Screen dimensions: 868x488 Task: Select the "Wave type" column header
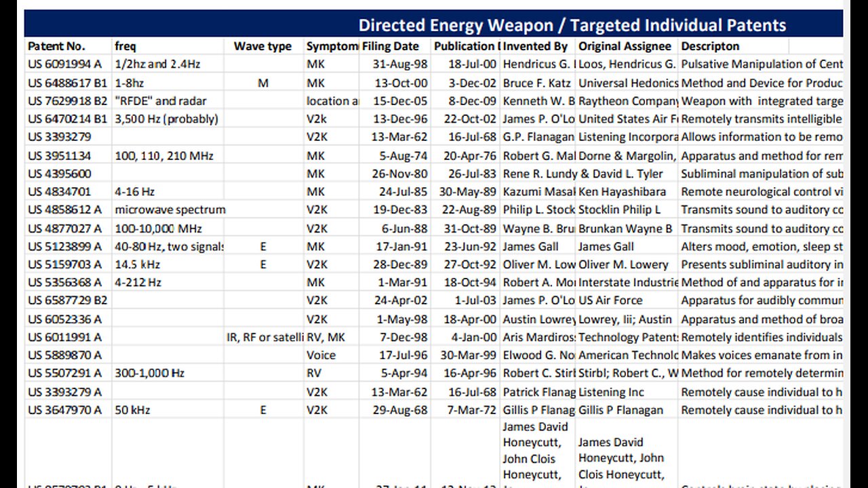click(x=262, y=46)
